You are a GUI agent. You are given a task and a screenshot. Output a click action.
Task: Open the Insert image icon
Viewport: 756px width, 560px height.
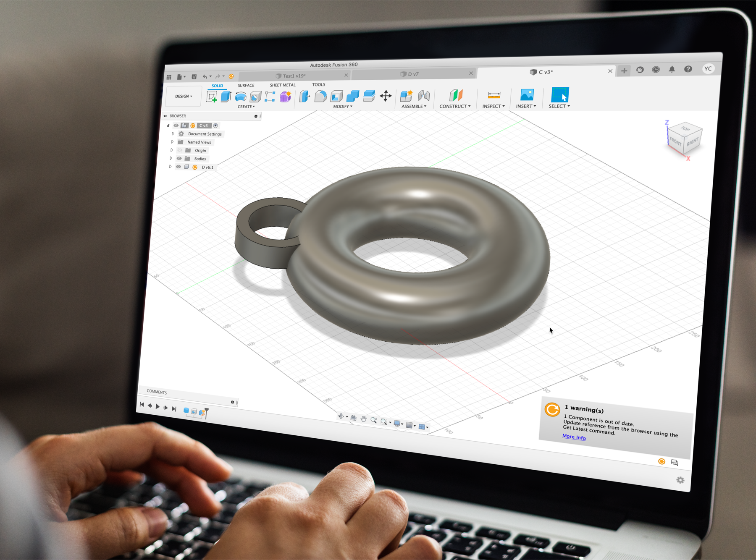pyautogui.click(x=527, y=95)
